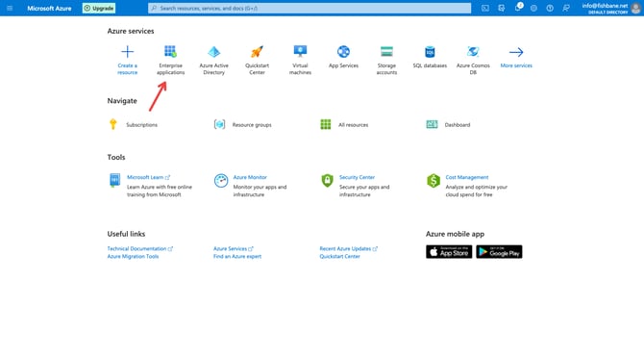Click 'Secure your apps and infrastructure' text

click(364, 191)
